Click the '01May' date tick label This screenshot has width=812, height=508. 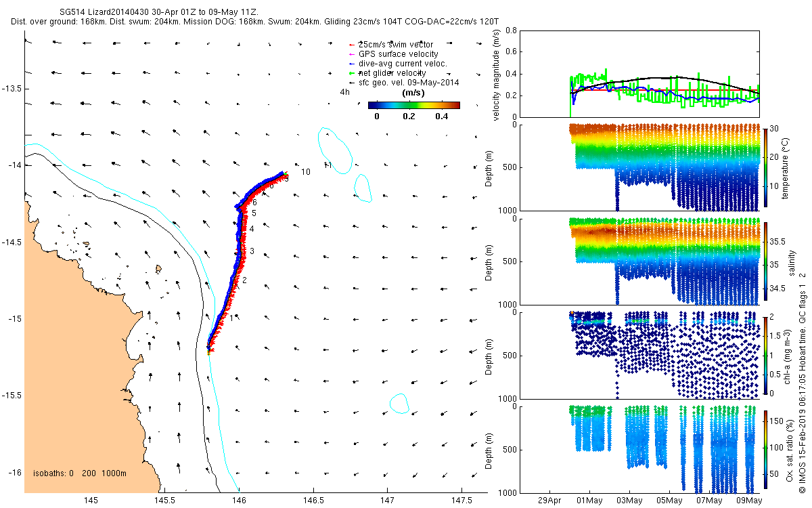point(589,501)
